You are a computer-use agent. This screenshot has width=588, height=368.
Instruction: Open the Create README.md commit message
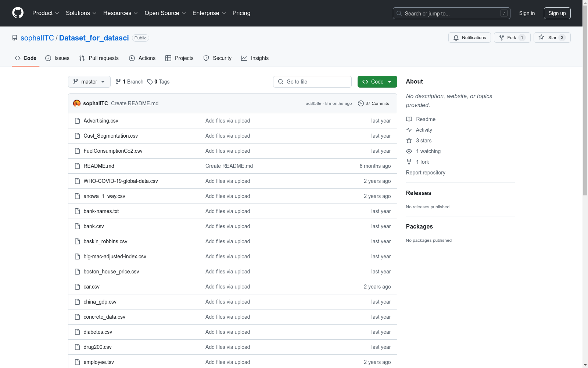point(135,103)
